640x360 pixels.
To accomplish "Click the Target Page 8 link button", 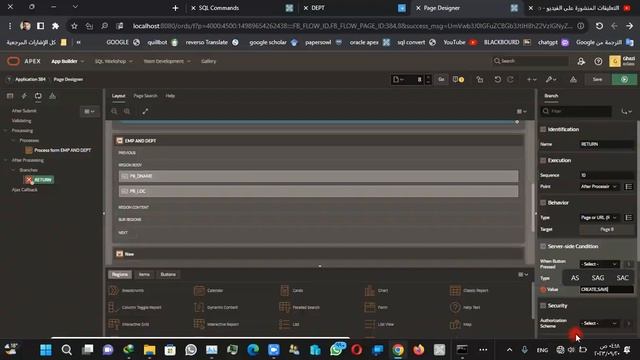I will 607,229.
